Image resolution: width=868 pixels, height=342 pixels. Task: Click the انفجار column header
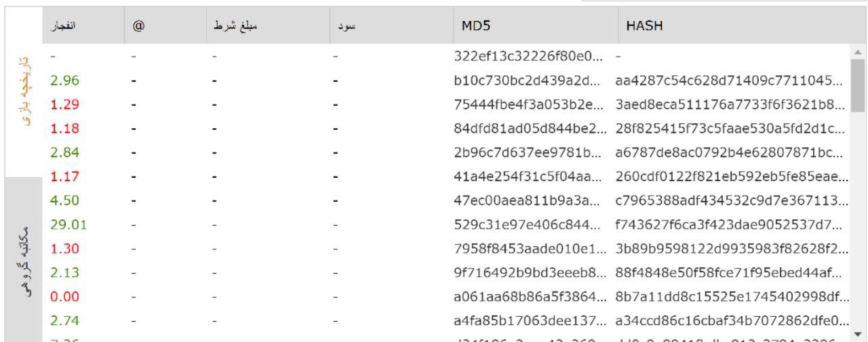(63, 26)
